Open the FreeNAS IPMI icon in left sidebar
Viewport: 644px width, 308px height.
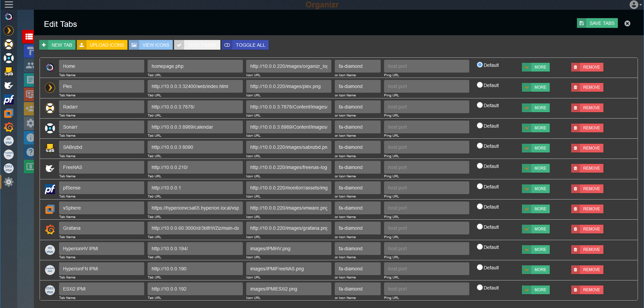point(9,155)
